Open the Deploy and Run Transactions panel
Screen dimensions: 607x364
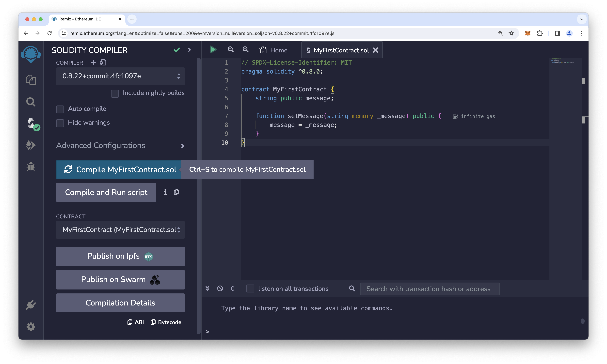[x=31, y=145]
